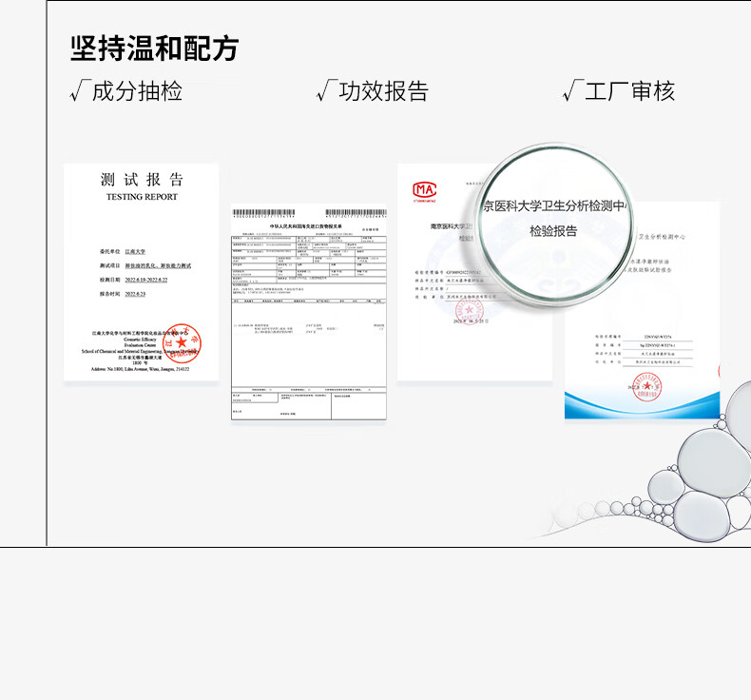Click the red stamp on CMA report

point(470,310)
